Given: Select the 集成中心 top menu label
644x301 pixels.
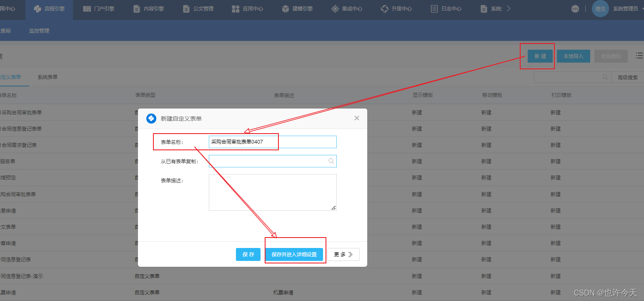Looking at the screenshot, I should [x=352, y=8].
